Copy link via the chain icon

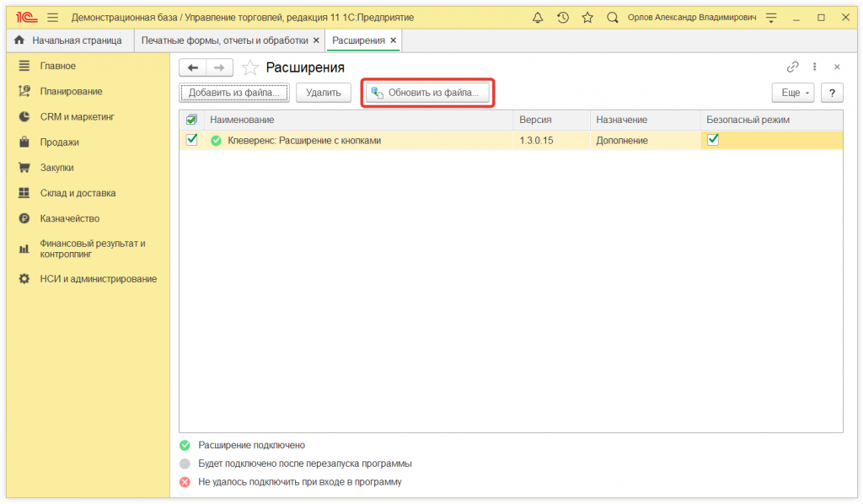792,67
